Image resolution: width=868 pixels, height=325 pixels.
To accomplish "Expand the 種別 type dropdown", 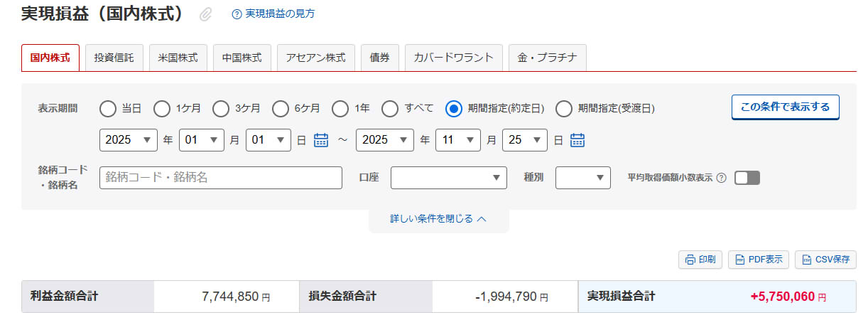I will pyautogui.click(x=582, y=178).
